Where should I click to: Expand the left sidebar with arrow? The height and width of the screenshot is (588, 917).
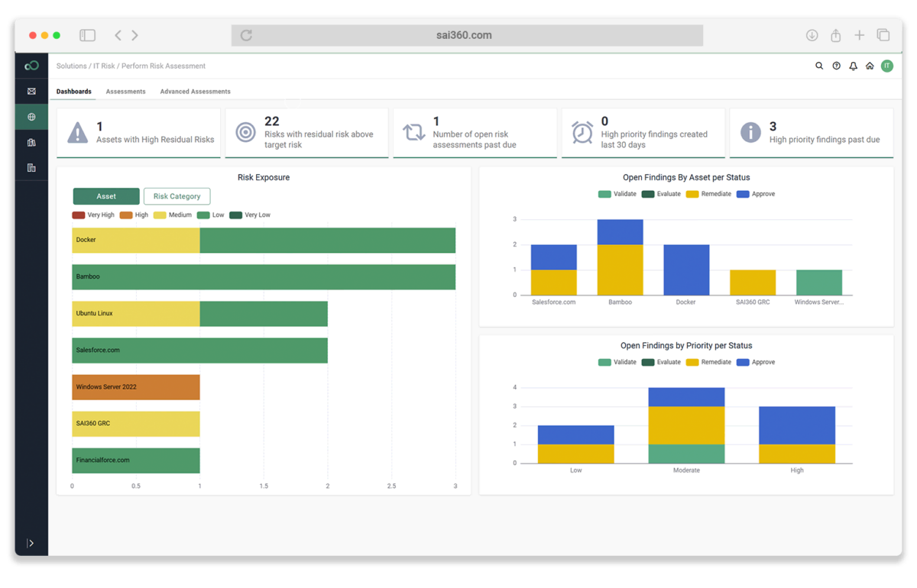click(31, 543)
